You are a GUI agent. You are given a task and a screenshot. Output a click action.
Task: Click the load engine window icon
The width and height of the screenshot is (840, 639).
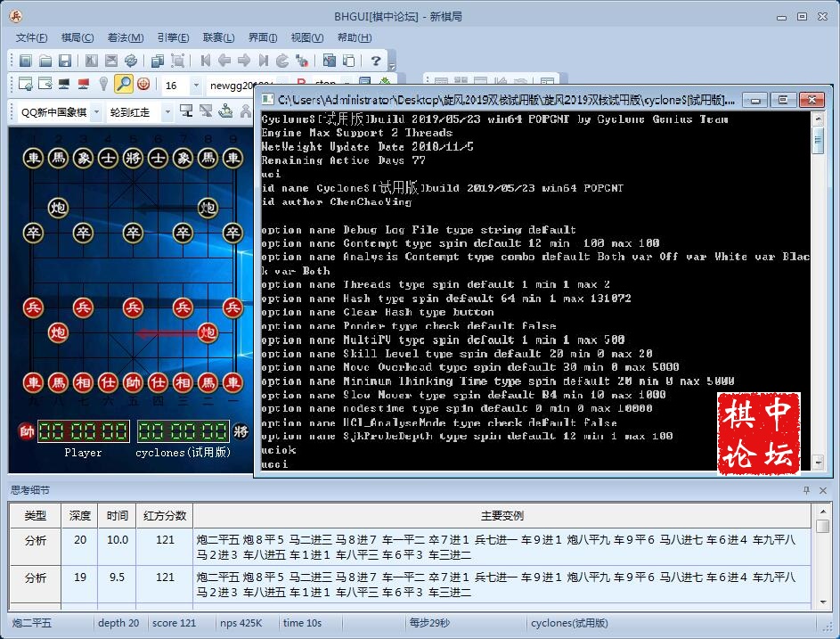tap(25, 84)
